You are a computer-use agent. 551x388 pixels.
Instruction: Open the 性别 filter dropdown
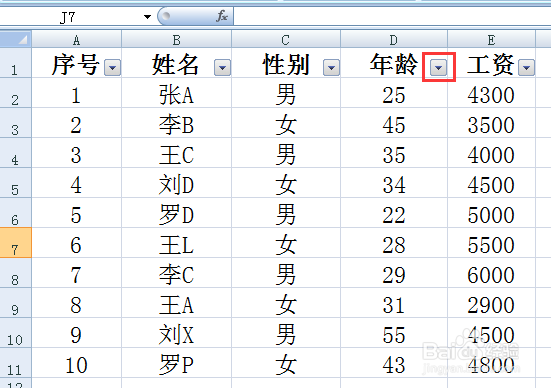(x=331, y=67)
